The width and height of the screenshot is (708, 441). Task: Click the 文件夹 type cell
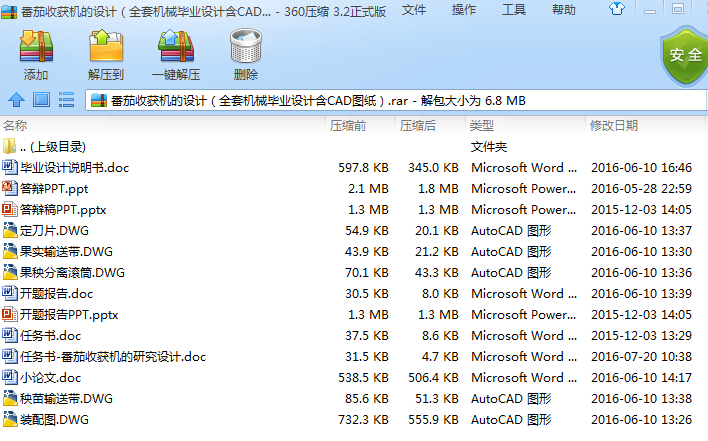pos(489,146)
